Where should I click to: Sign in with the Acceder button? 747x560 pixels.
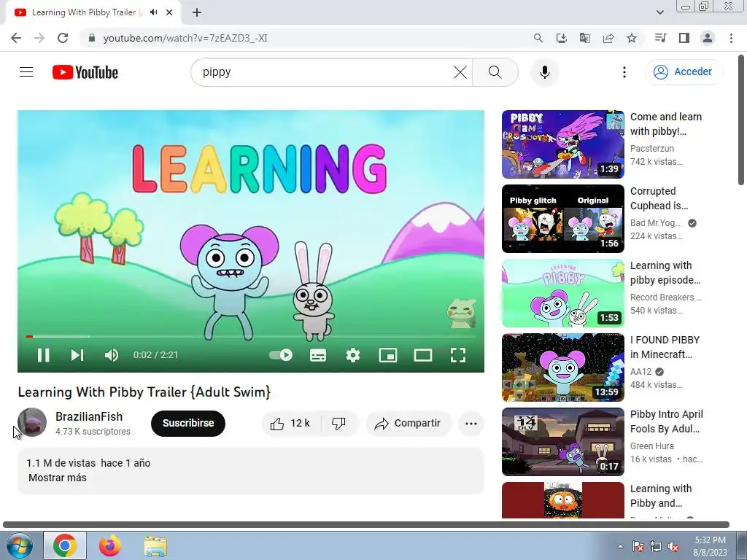[684, 72]
